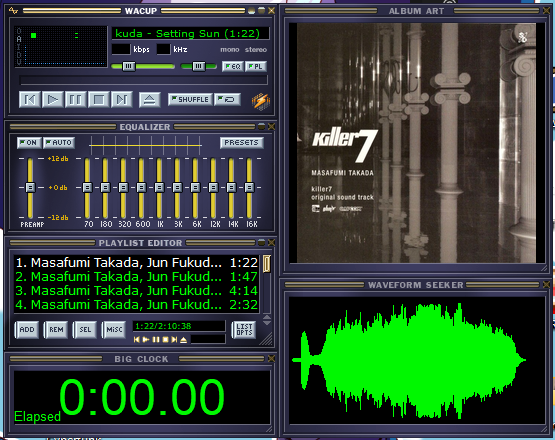Toggle windowshade mode on the WACUP main window

point(261,11)
